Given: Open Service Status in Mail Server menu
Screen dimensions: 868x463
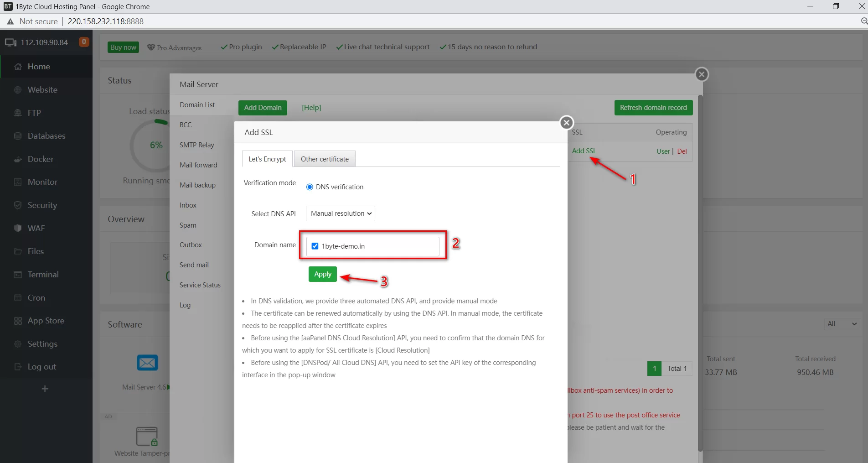Looking at the screenshot, I should (200, 285).
